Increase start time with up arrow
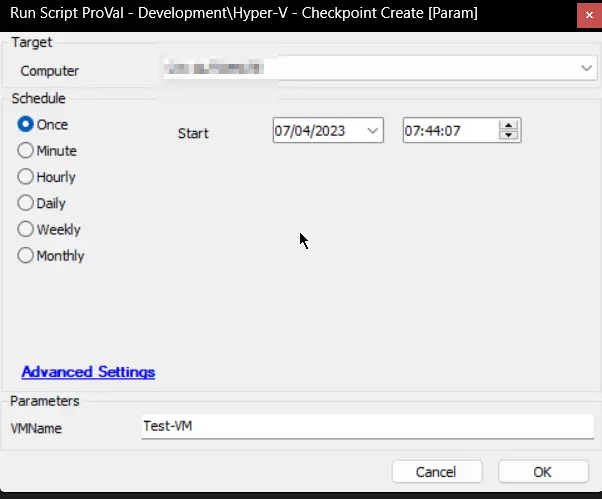The width and height of the screenshot is (602, 499). [x=509, y=125]
